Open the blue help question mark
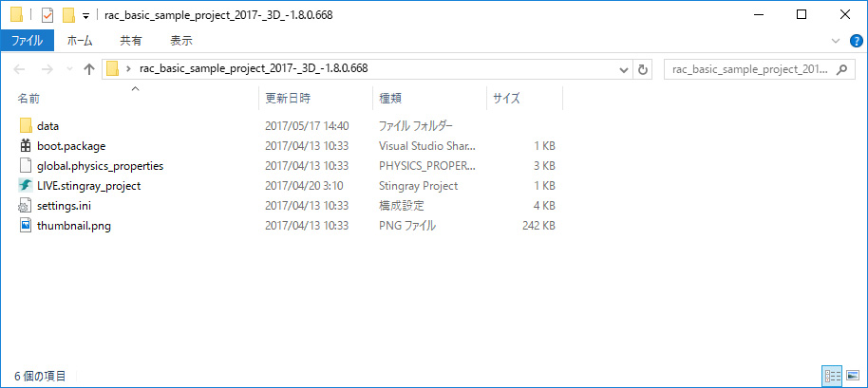Screen dimensions: 868x388 pos(856,41)
